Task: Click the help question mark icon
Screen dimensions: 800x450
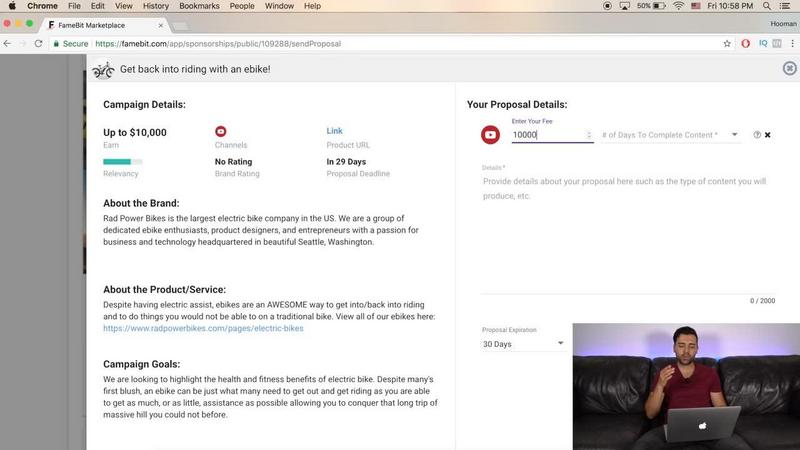Action: tap(757, 135)
